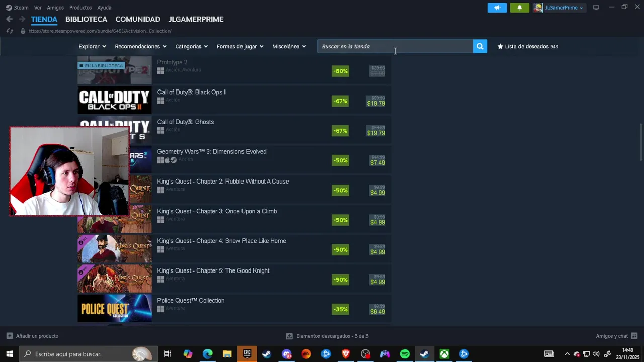Open Elementos descargados status
644x362 pixels.
[x=332, y=336]
